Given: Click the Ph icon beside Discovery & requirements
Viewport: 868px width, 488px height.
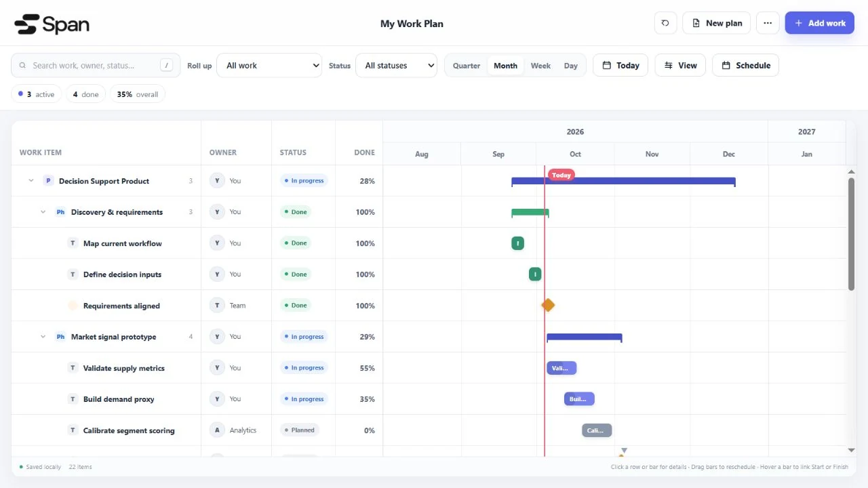Looking at the screenshot, I should pos(60,212).
